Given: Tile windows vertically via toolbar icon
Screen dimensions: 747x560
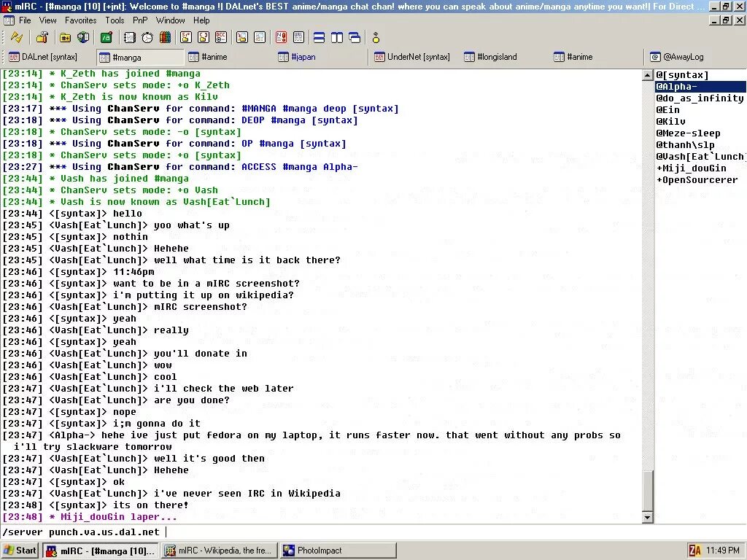Looking at the screenshot, I should click(x=337, y=37).
